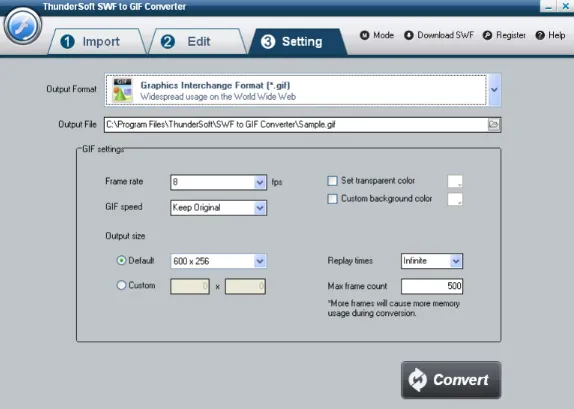This screenshot has height=409, width=574.
Task: Click the Register key icon
Action: tap(487, 35)
